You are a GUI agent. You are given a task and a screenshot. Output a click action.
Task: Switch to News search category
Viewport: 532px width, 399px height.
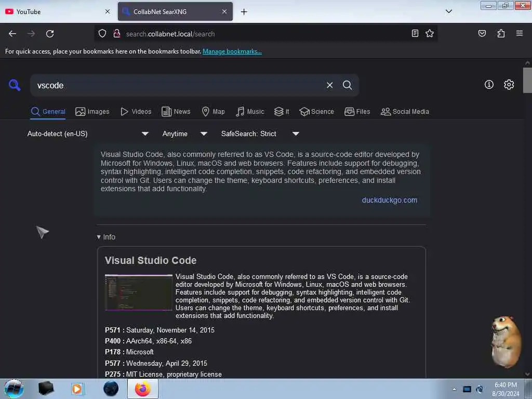(x=176, y=112)
